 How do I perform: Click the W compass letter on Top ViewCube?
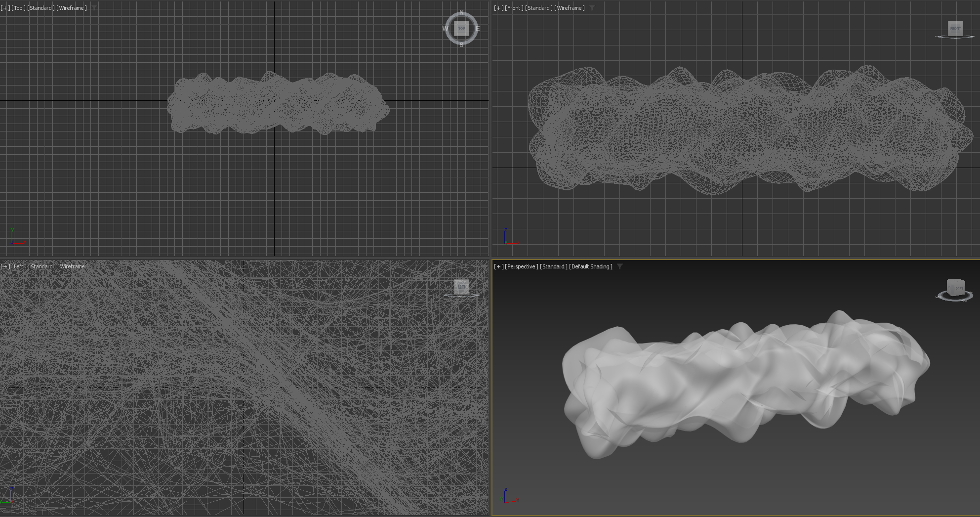446,29
